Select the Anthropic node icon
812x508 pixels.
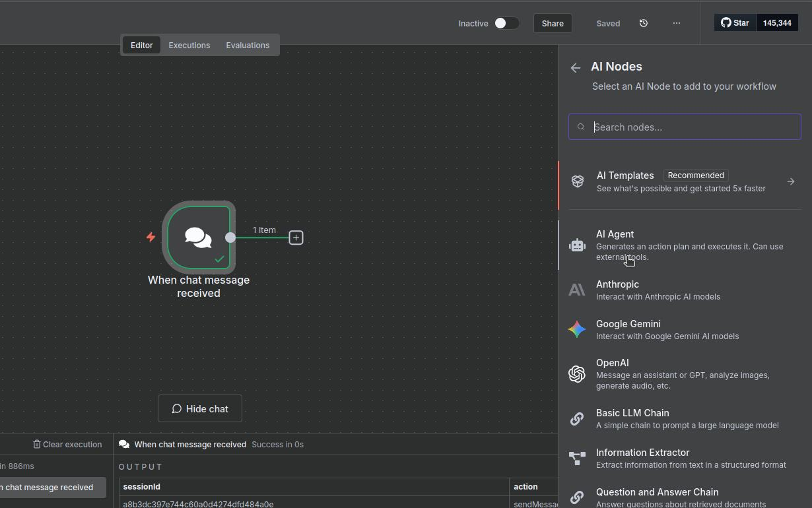click(577, 290)
